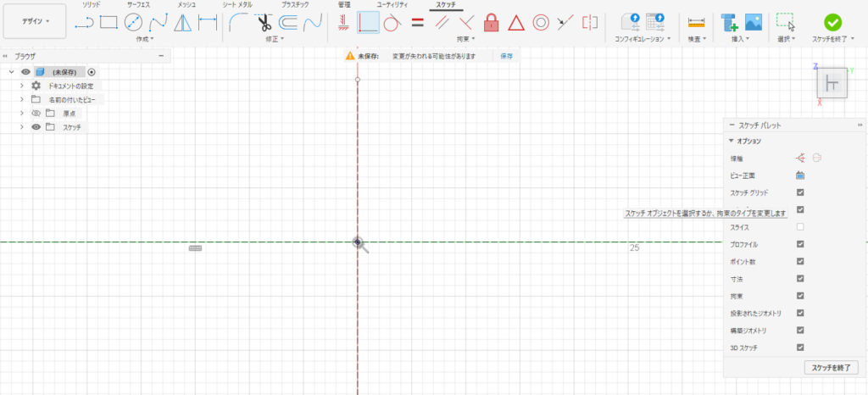Apply the Coincident constraint with hatched-ground icon
The height and width of the screenshot is (395, 868).
click(x=342, y=23)
